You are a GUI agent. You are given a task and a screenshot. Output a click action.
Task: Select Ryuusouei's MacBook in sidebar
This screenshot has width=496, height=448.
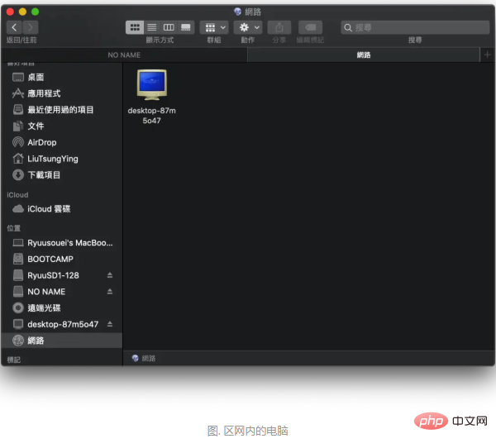62,243
